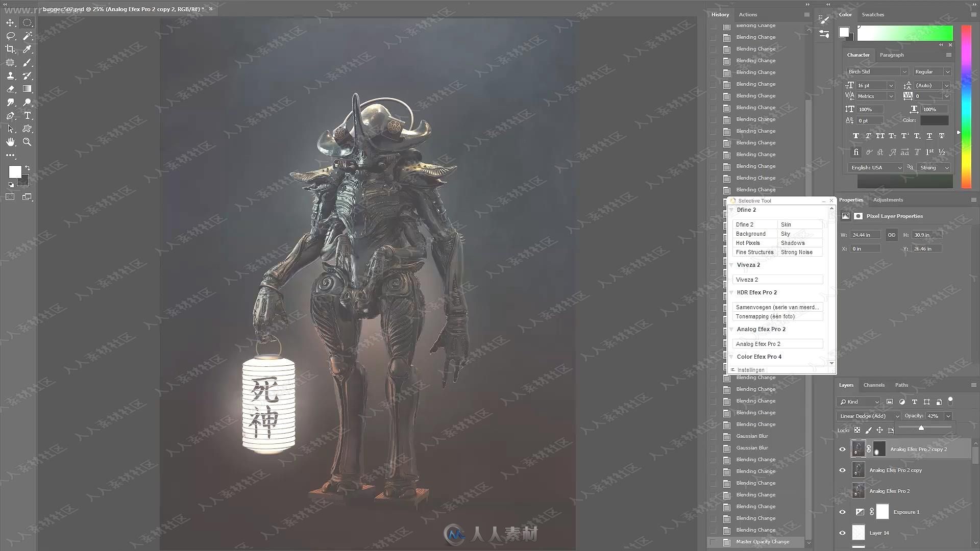Click the layer opacity slider handle
This screenshot has height=551, width=980.
tap(921, 428)
